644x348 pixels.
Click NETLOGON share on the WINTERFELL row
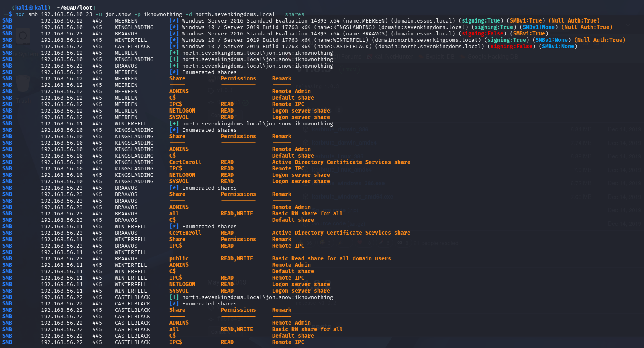click(x=182, y=284)
